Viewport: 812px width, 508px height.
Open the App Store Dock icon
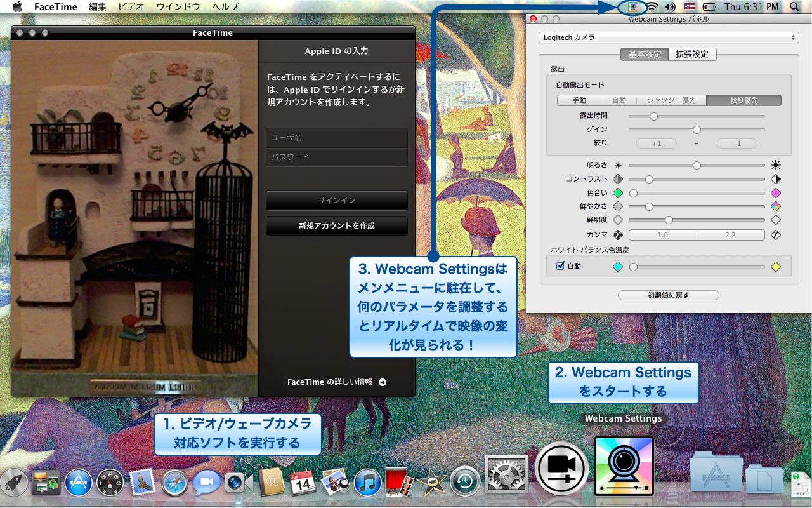point(79,483)
